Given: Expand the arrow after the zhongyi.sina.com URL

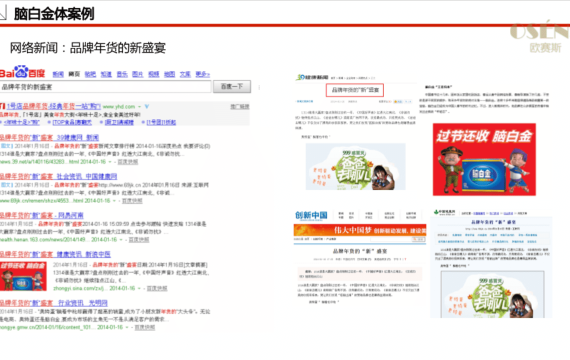Looking at the screenshot, I should coord(139,288).
